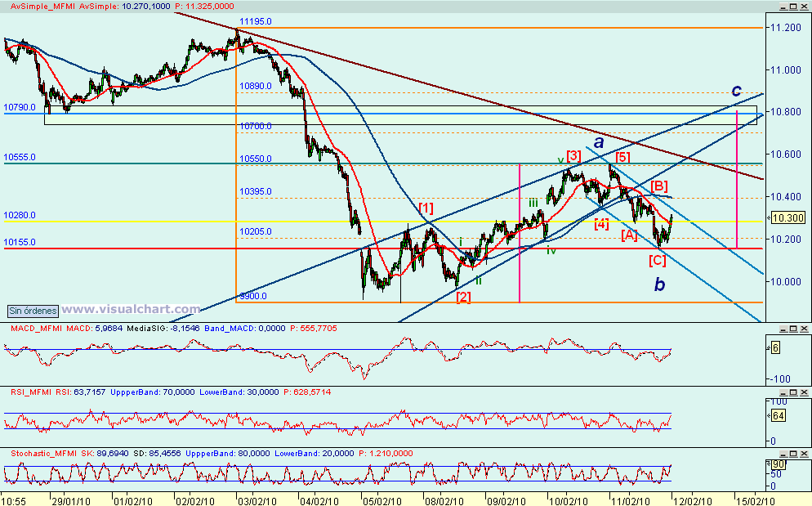
Task: Click the RSI_MFMI indicator title
Action: 32,392
